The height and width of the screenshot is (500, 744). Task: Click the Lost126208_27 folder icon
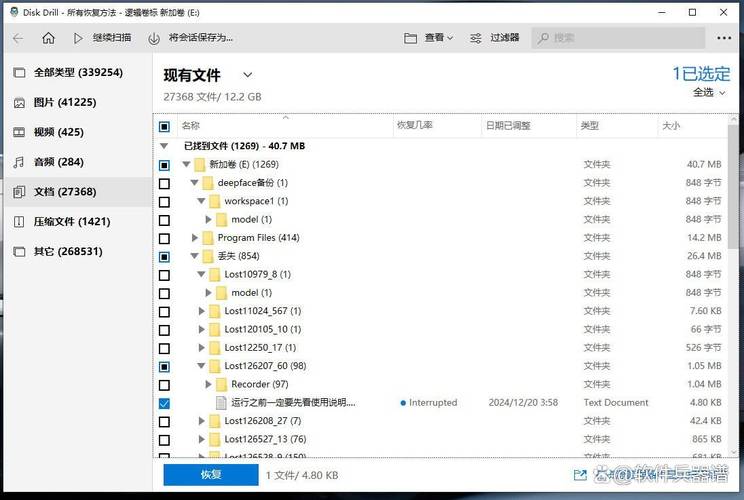pyautogui.click(x=214, y=421)
